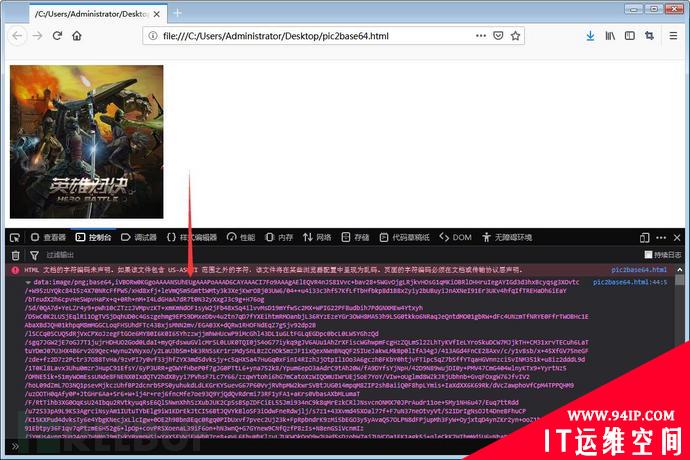Toggle the browser sidebar icon
Screen dimensions: 690x460
coord(630,36)
